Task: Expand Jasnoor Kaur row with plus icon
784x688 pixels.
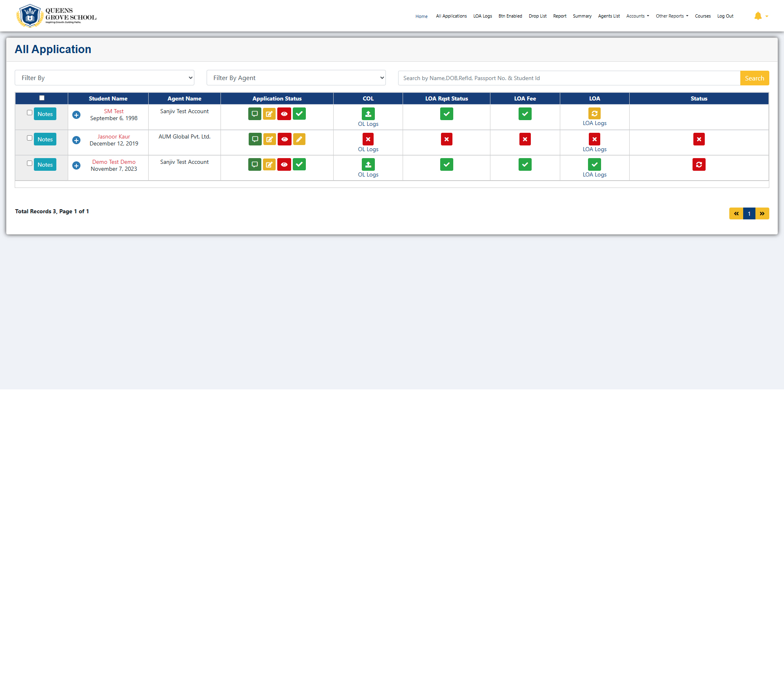Action: click(76, 140)
